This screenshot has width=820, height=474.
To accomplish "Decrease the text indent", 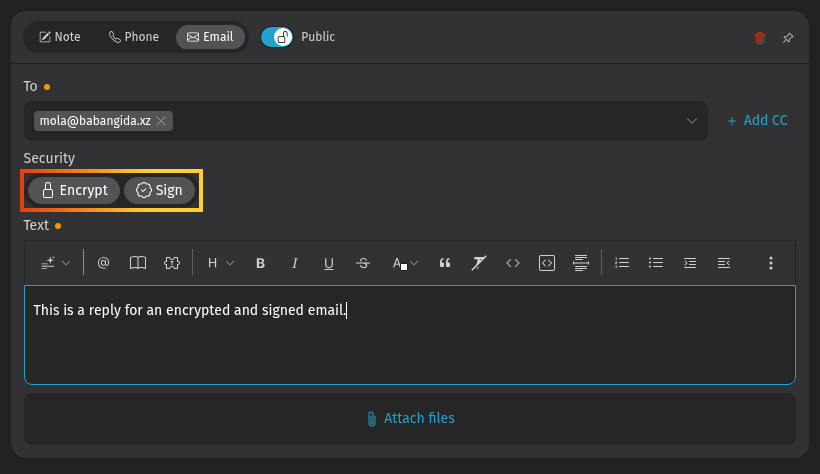I will pos(724,263).
